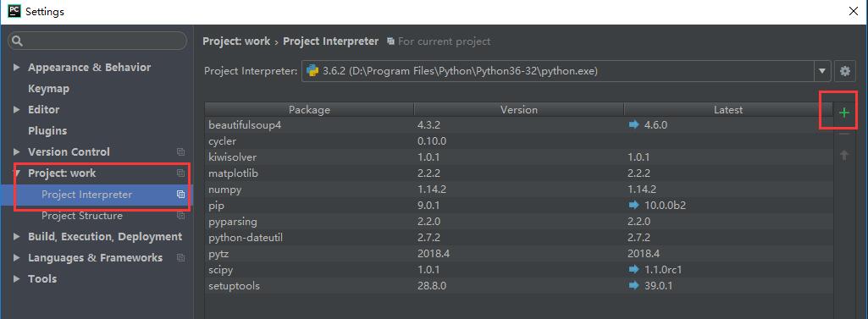This screenshot has height=319, width=868.
Task: Click the 'For current project' copy icon
Action: [391, 41]
